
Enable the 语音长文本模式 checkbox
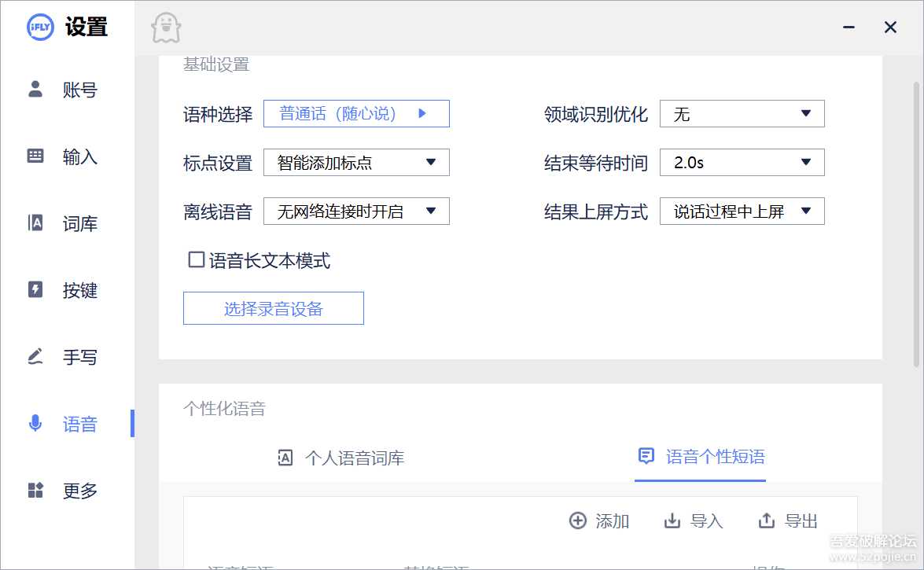[x=197, y=259]
